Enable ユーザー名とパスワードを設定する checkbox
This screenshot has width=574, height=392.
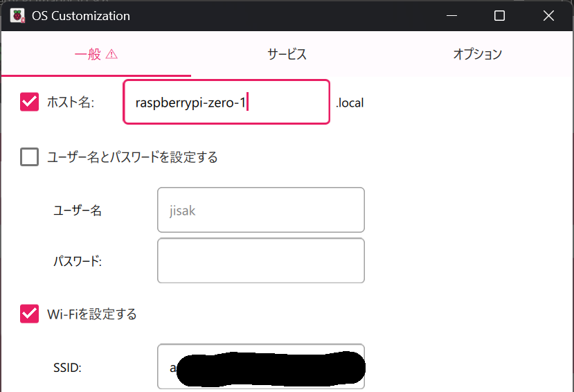click(29, 157)
